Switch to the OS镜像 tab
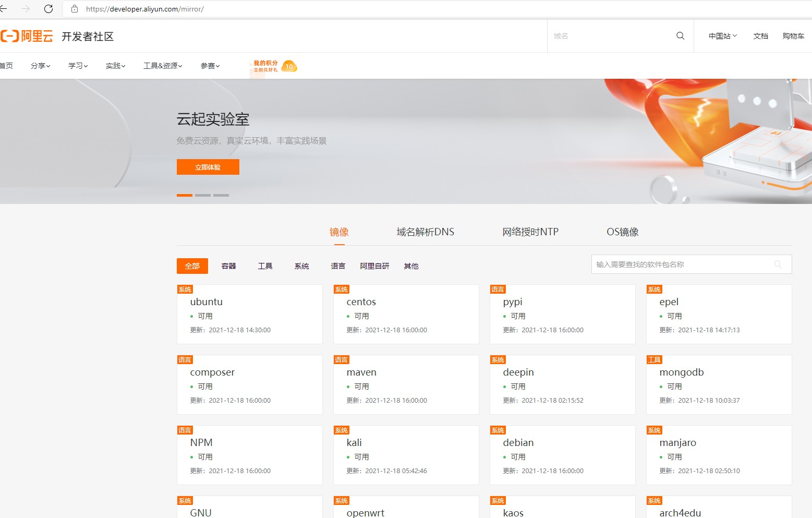 point(622,232)
